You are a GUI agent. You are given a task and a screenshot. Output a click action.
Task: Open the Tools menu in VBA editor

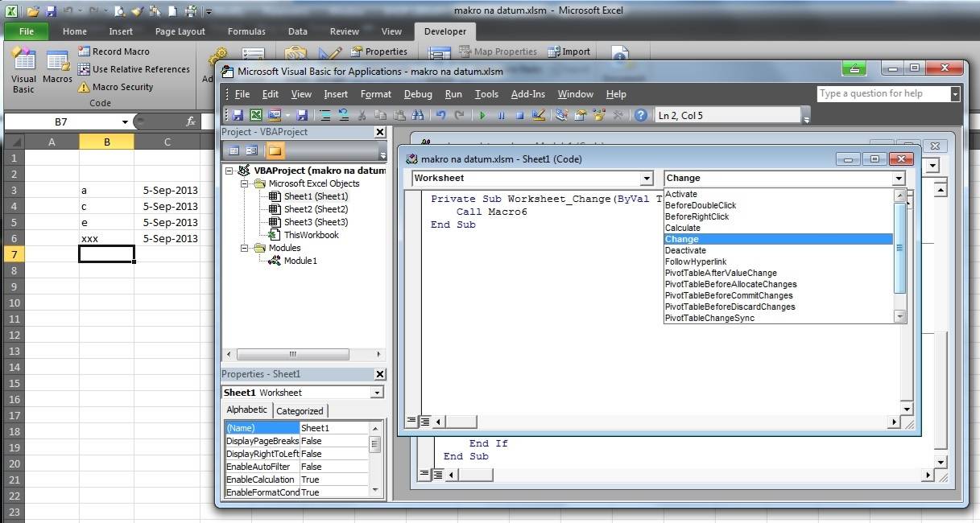click(x=486, y=94)
